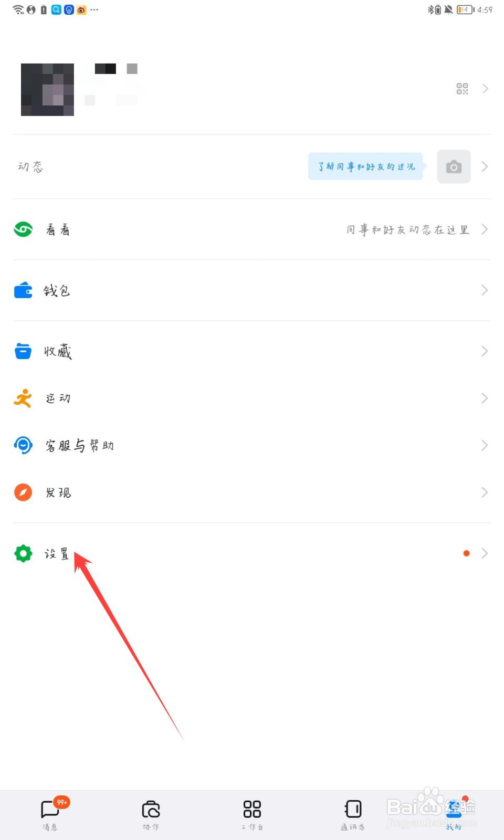
Task: Tap the orange running 运动 icon
Action: click(x=23, y=398)
